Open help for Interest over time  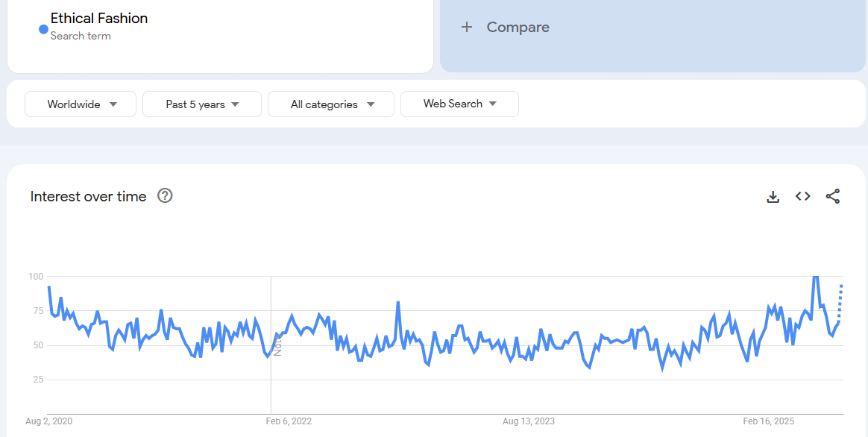tap(165, 196)
